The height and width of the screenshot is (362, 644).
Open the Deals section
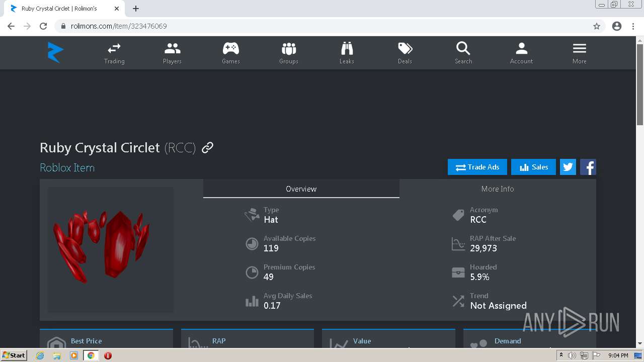405,53
